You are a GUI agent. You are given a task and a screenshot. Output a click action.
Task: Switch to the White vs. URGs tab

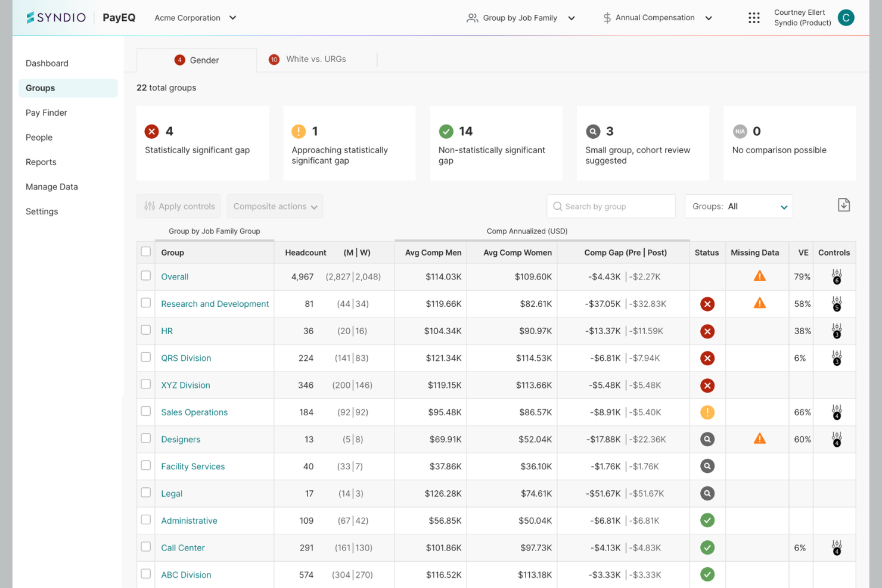[x=308, y=59]
